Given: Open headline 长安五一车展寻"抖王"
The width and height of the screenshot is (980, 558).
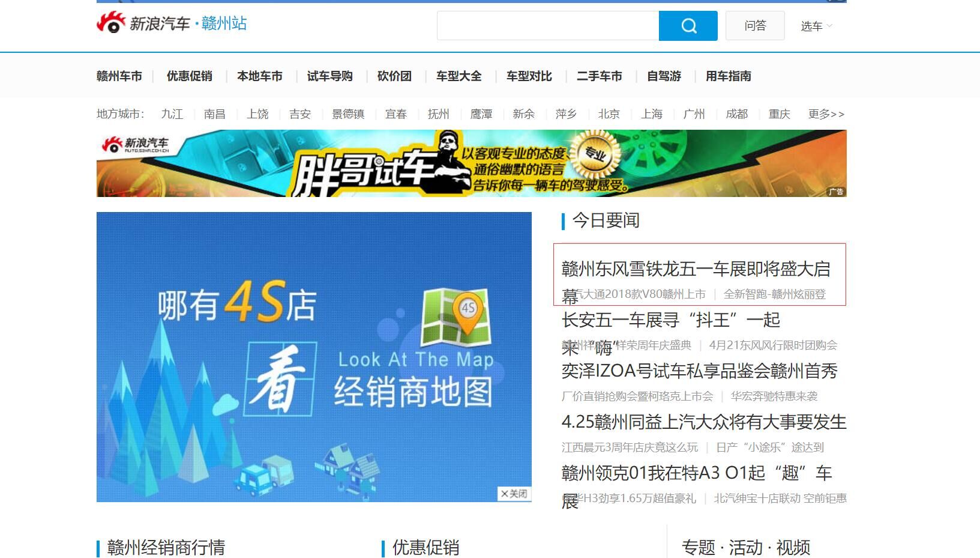Looking at the screenshot, I should tap(671, 320).
